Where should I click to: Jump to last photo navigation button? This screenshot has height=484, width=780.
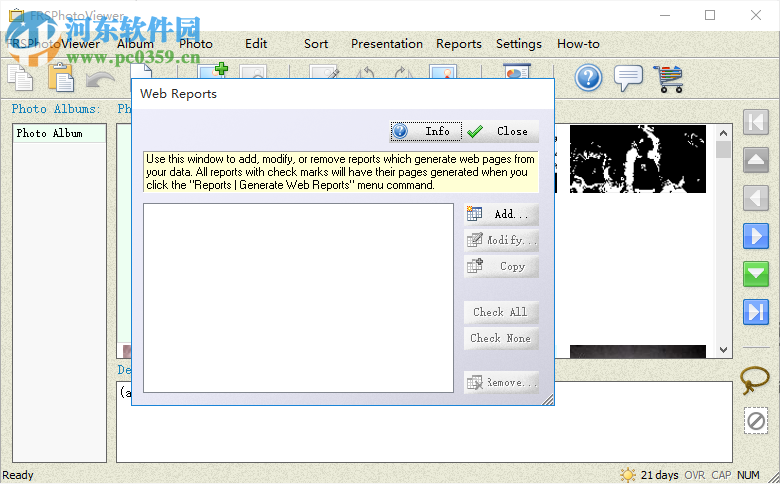(756, 312)
